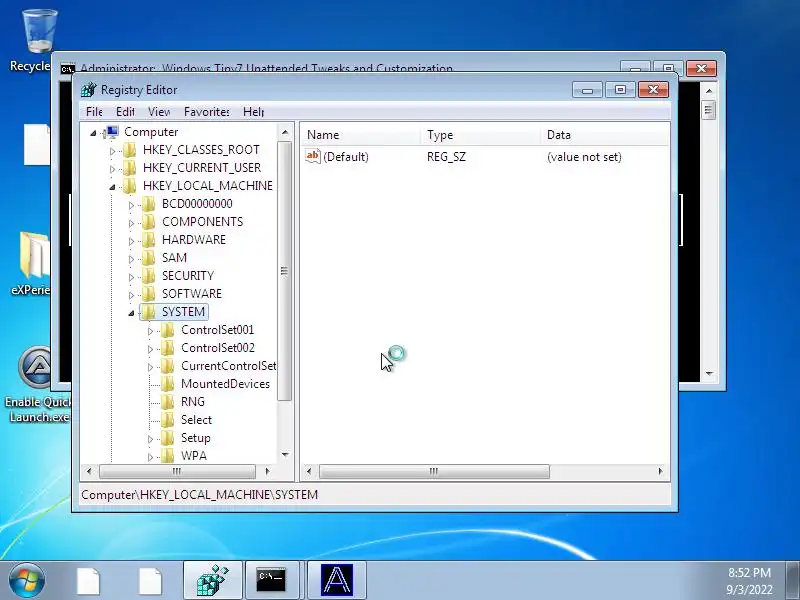Viewport: 800px width, 600px height.
Task: Select the Computer icon in tree
Action: [x=111, y=132]
